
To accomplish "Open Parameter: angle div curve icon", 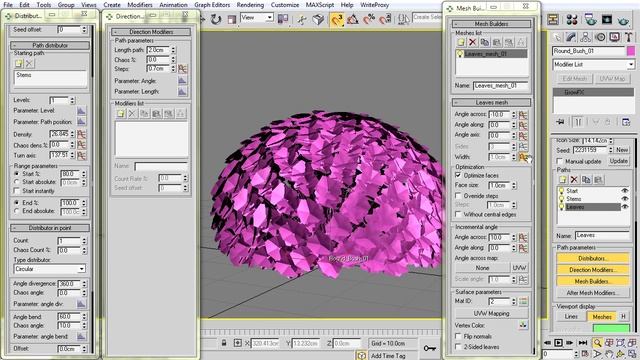I will (x=81, y=304).
